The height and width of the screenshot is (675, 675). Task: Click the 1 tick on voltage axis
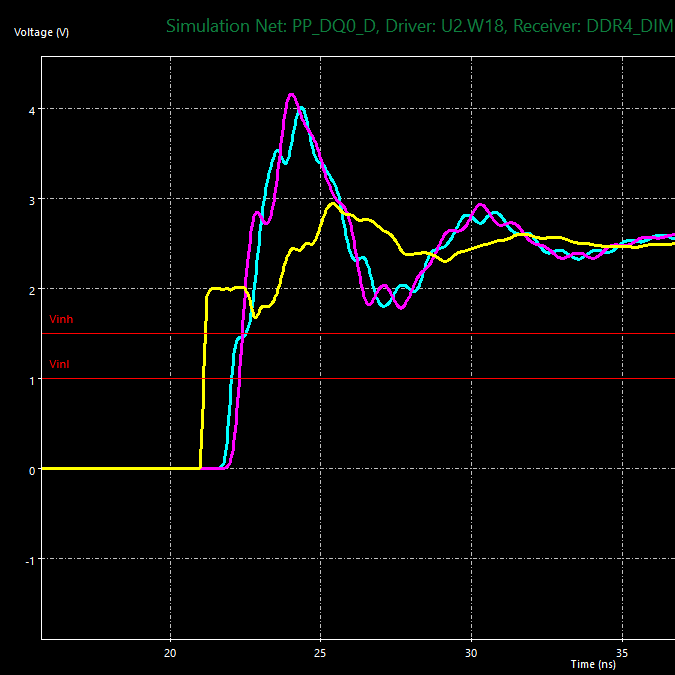click(31, 381)
